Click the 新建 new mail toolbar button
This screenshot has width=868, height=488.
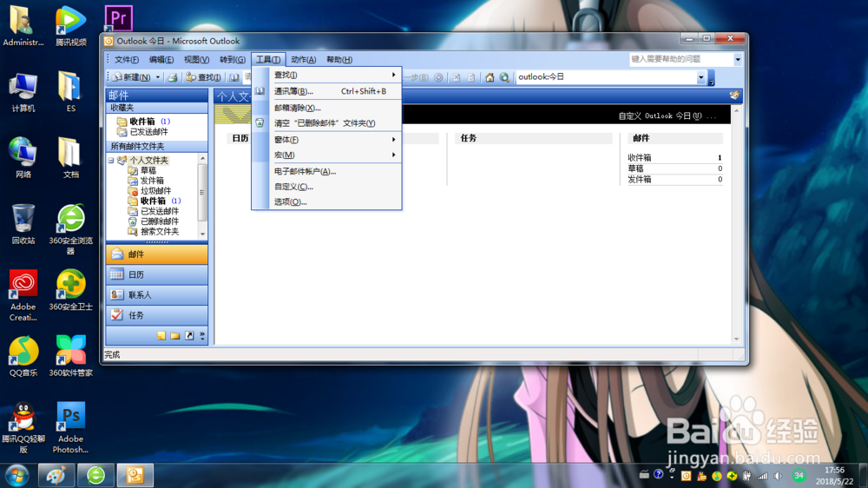point(132,77)
